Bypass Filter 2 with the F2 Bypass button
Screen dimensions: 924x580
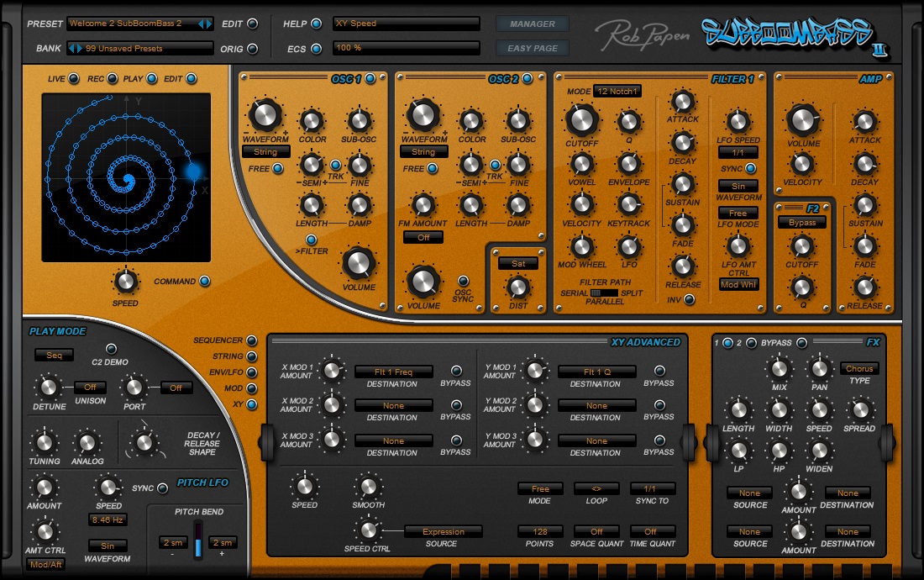pos(801,222)
